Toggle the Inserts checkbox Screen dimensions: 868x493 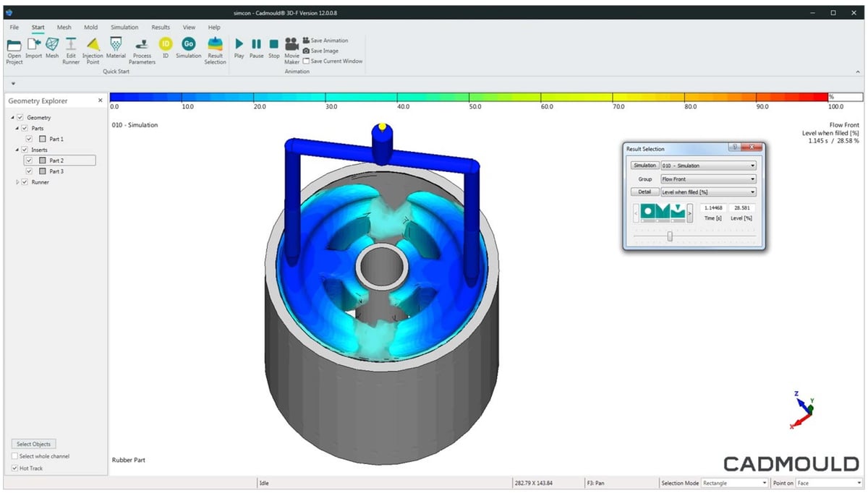pyautogui.click(x=25, y=150)
